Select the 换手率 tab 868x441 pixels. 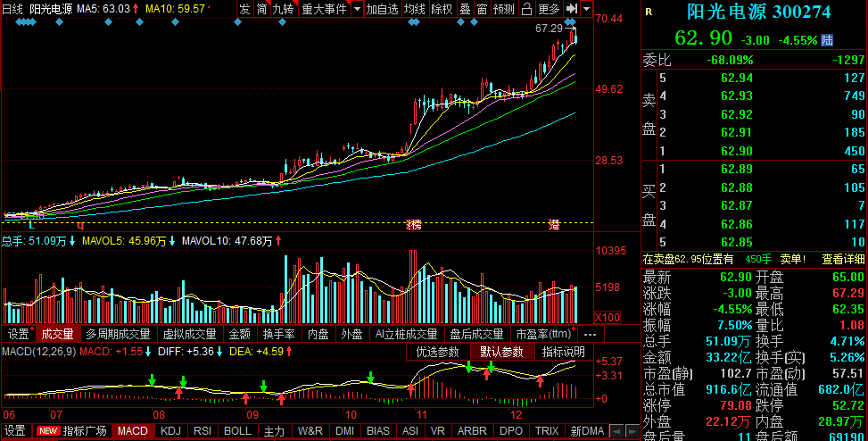click(x=279, y=334)
